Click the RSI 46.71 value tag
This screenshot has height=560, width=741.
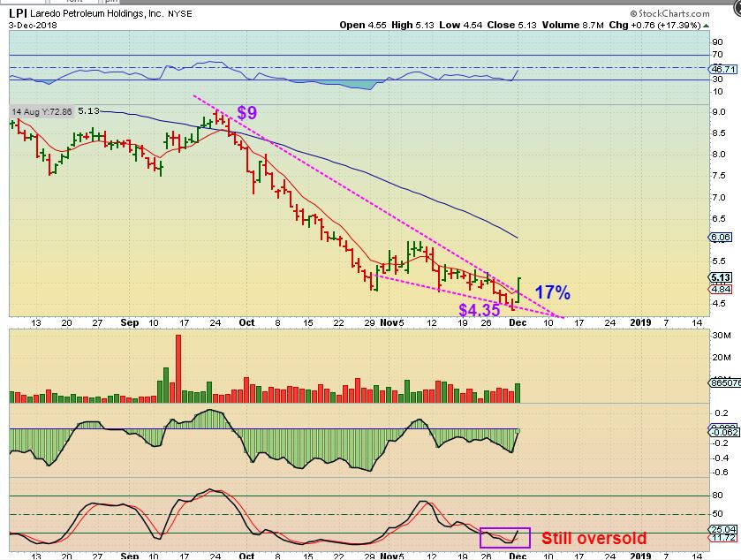(723, 70)
